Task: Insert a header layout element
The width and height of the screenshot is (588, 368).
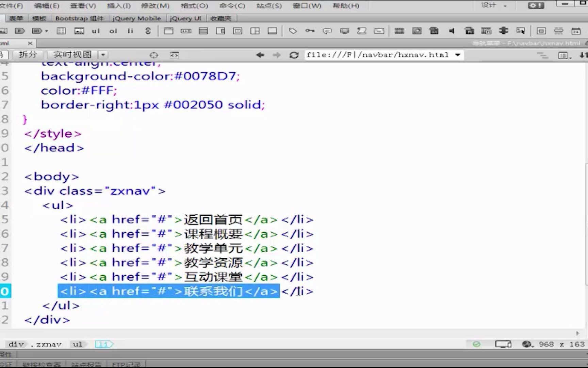Action: tap(168, 31)
